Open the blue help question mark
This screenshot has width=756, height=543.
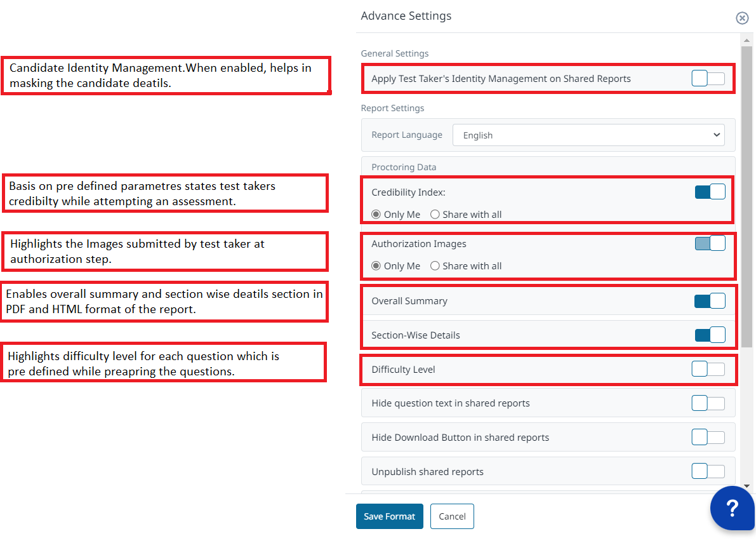pos(732,508)
